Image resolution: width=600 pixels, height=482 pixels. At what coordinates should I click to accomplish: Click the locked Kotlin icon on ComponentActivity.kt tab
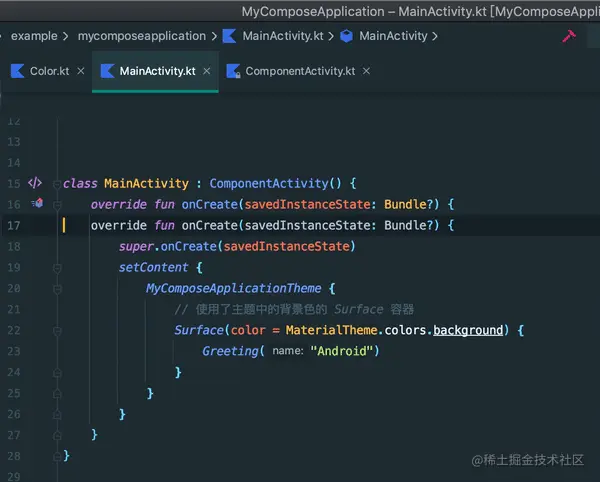233,71
